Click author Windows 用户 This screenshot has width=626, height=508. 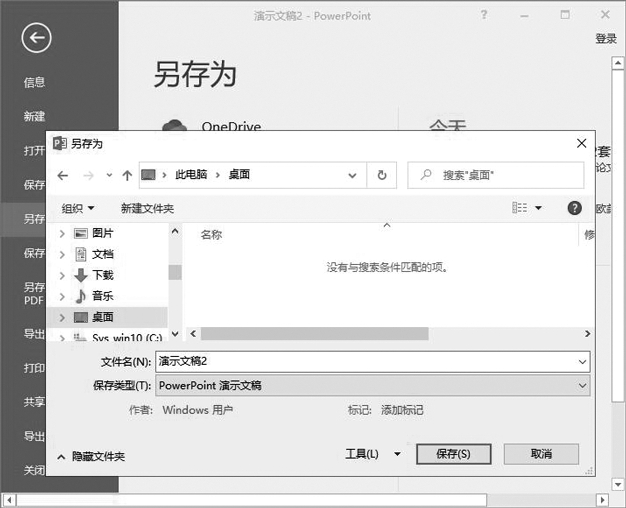pos(198,410)
